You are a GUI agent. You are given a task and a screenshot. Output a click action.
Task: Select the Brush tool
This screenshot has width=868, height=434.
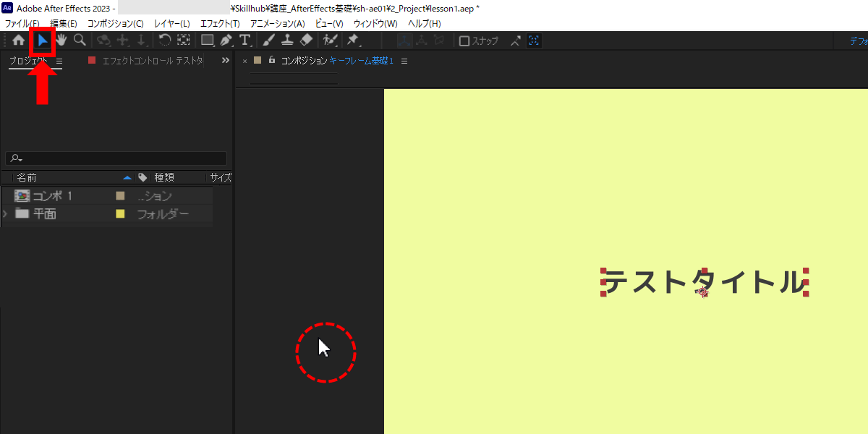point(268,41)
